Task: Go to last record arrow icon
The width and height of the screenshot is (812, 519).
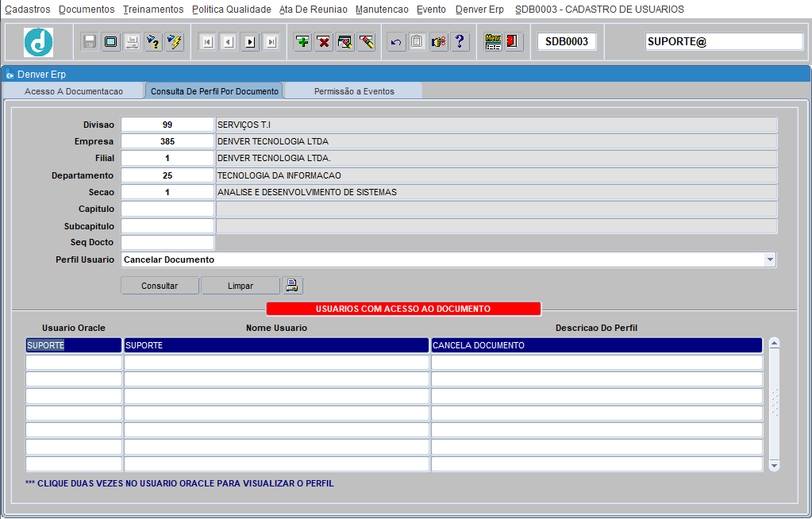Action: click(x=271, y=42)
